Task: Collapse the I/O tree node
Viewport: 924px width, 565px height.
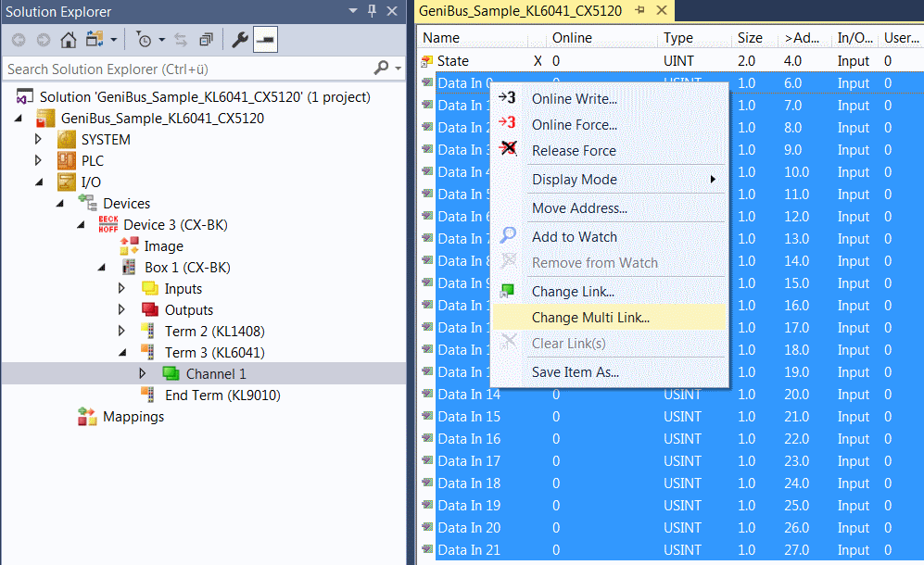Action: [x=40, y=182]
